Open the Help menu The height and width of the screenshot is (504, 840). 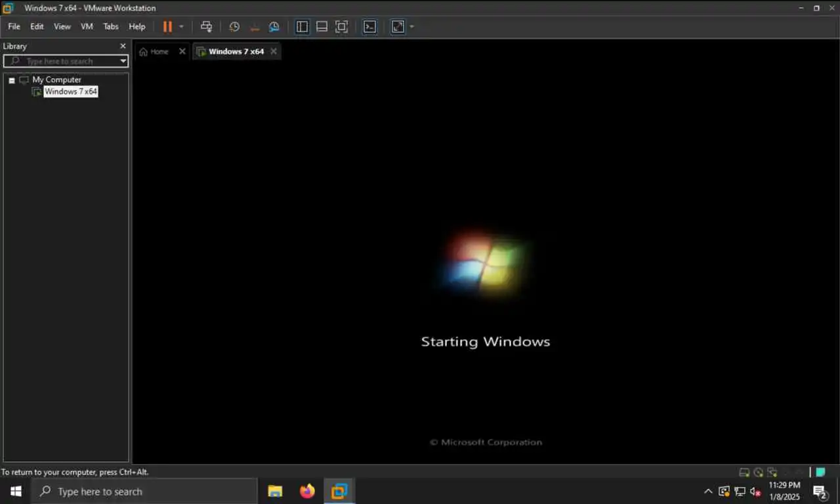point(137,27)
